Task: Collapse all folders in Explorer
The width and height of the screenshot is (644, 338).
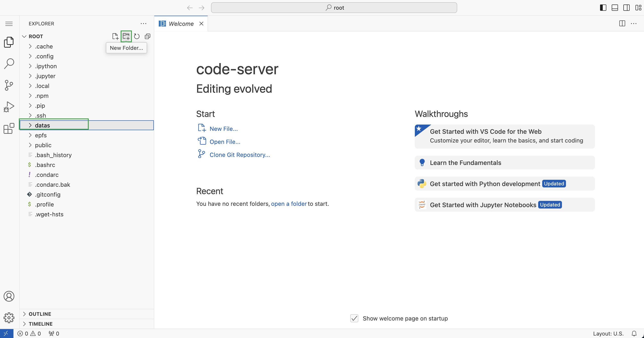Action: [x=148, y=37]
